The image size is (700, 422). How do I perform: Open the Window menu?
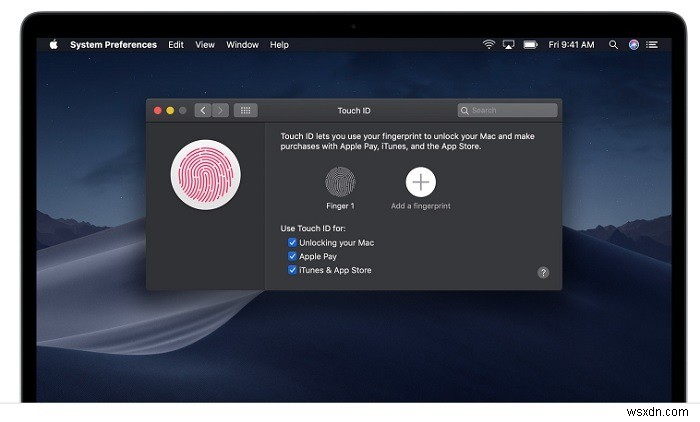click(242, 45)
